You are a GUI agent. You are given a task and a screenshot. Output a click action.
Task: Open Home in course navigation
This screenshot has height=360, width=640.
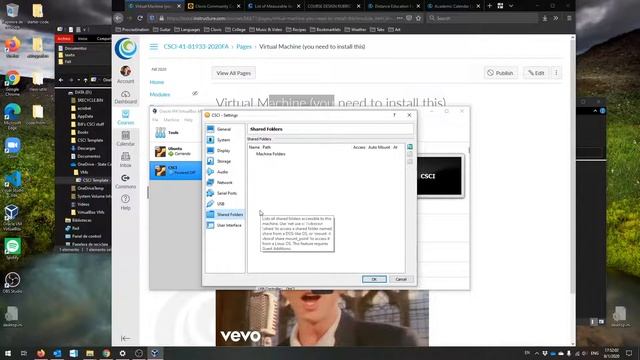pos(157,82)
